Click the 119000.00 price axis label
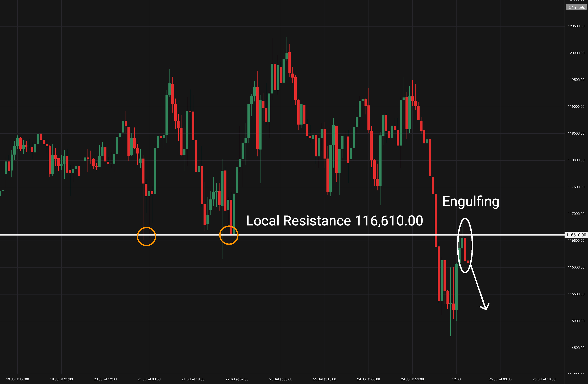This screenshot has height=384, width=588. [576, 107]
